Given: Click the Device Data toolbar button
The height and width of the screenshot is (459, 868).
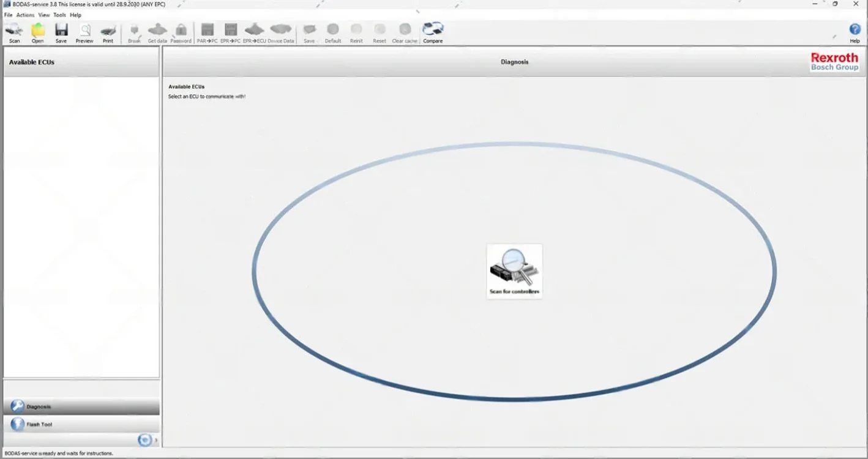Looking at the screenshot, I should (x=281, y=32).
